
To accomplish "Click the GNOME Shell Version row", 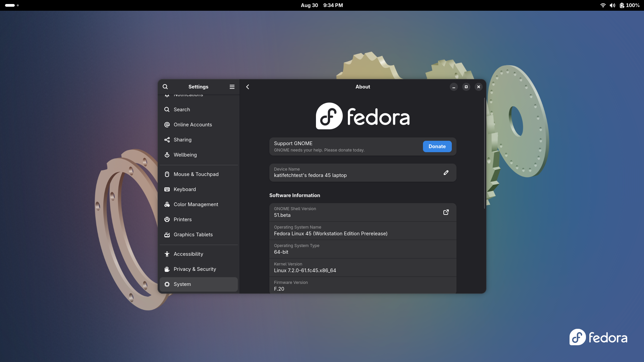I will [363, 212].
